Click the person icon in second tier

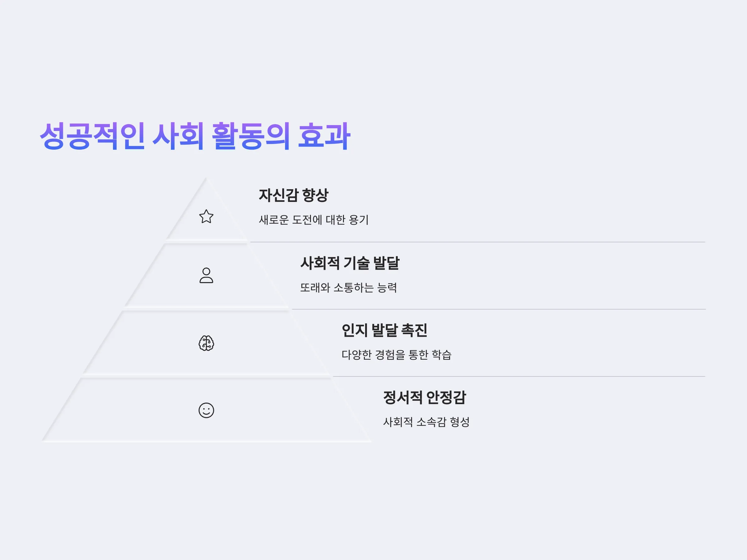206,275
